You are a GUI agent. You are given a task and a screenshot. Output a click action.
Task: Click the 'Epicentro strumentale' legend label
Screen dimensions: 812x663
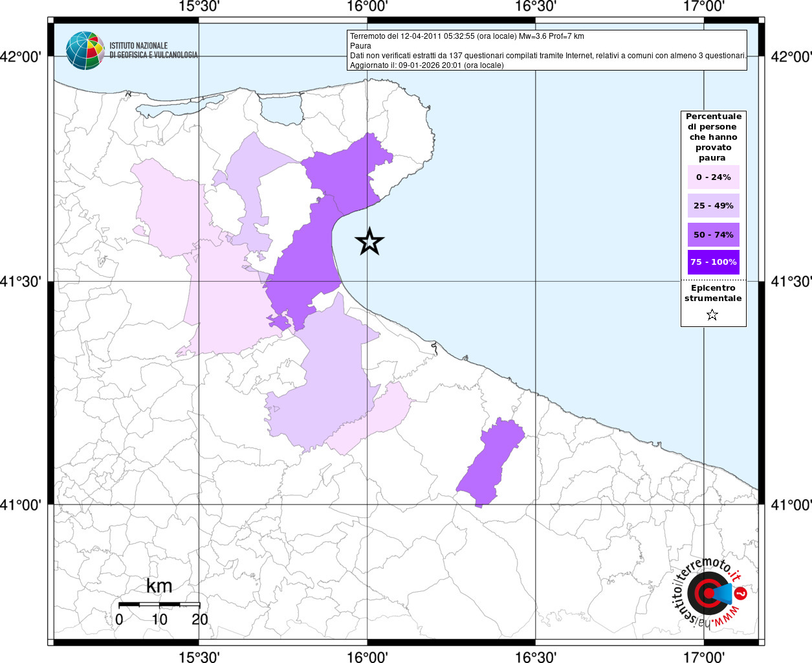pos(713,293)
